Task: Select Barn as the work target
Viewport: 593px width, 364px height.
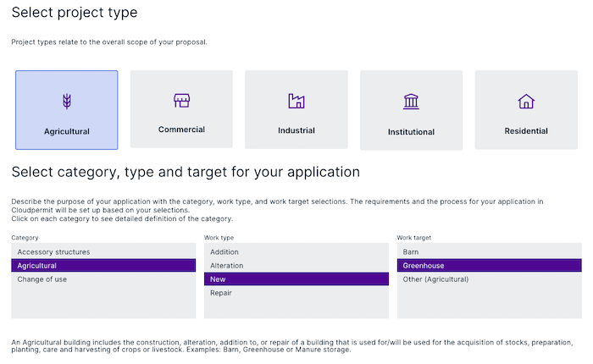Action: pyautogui.click(x=412, y=252)
